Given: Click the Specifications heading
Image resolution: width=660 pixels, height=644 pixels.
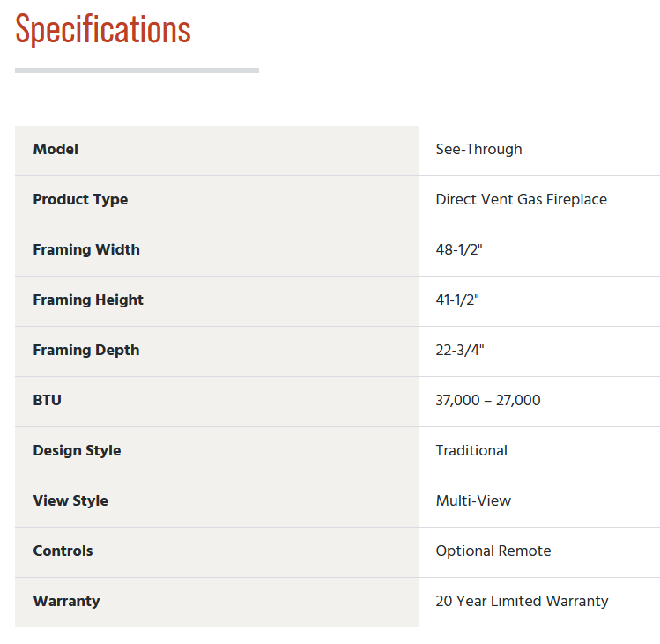Looking at the screenshot, I should click(x=103, y=29).
